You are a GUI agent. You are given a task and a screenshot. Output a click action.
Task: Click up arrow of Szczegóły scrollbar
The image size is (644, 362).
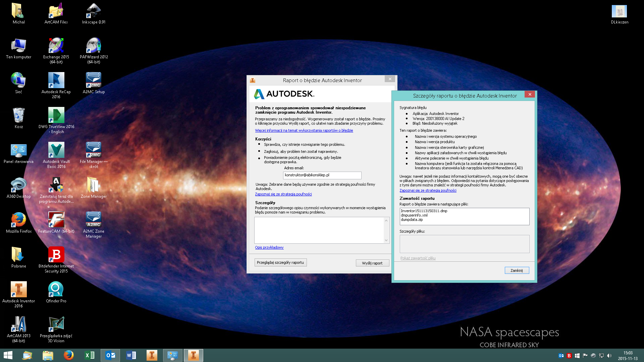(x=386, y=220)
